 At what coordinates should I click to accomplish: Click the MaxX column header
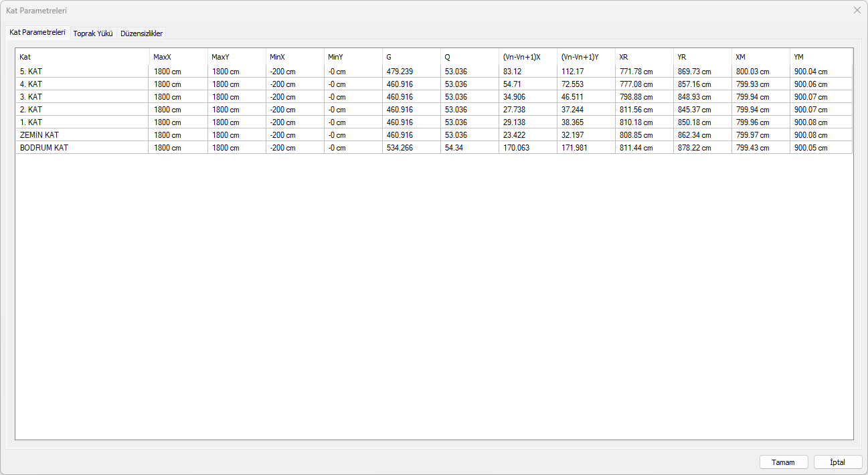[178, 57]
